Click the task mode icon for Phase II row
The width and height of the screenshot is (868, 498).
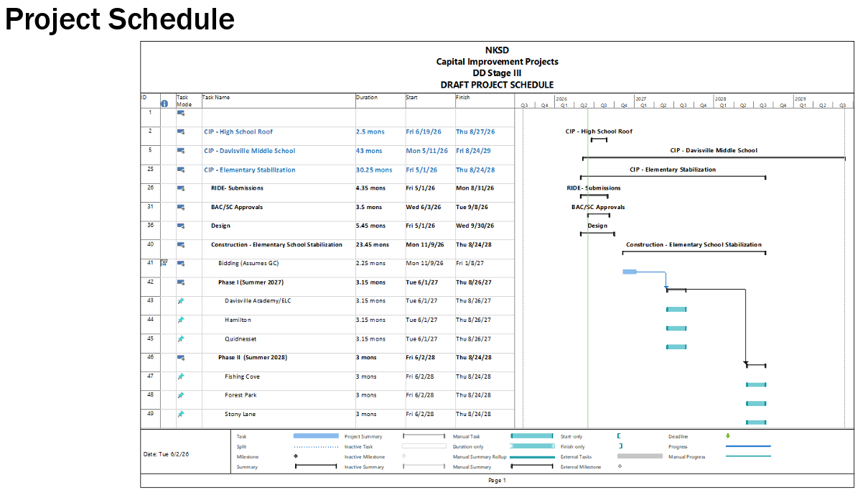click(181, 357)
